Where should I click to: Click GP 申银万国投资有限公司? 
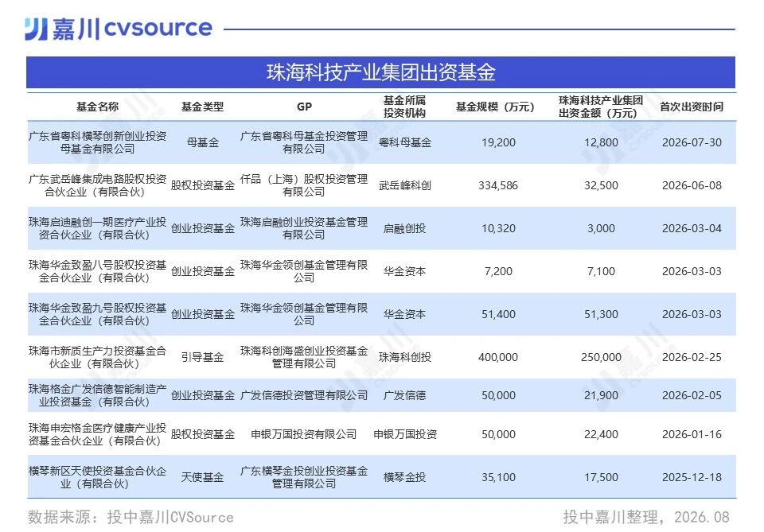click(304, 434)
